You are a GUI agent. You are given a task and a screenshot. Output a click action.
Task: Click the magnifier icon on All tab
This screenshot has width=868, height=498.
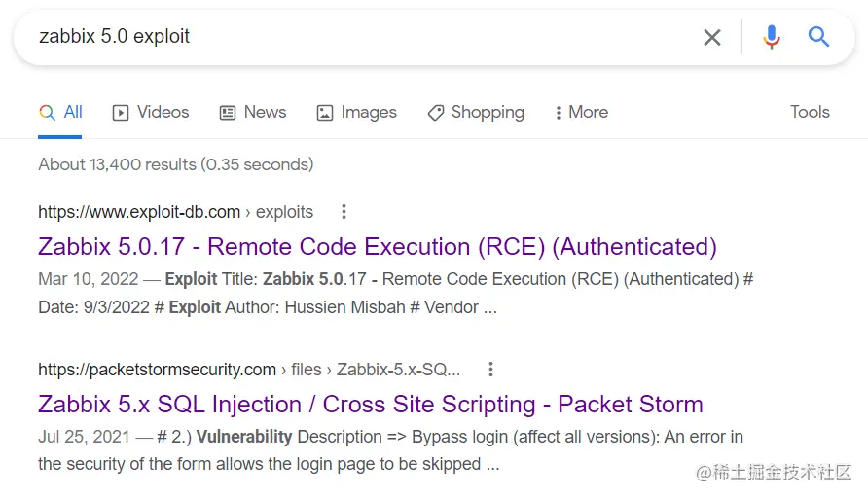pos(47,112)
